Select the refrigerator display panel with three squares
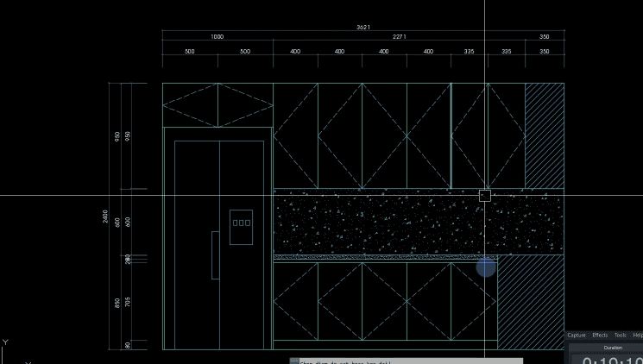Screen dimensions: 643x364 click(x=241, y=227)
